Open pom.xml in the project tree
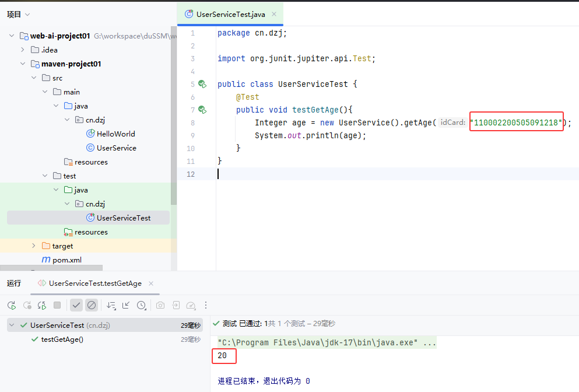Screen dimensions: 579x392 (x=66, y=260)
